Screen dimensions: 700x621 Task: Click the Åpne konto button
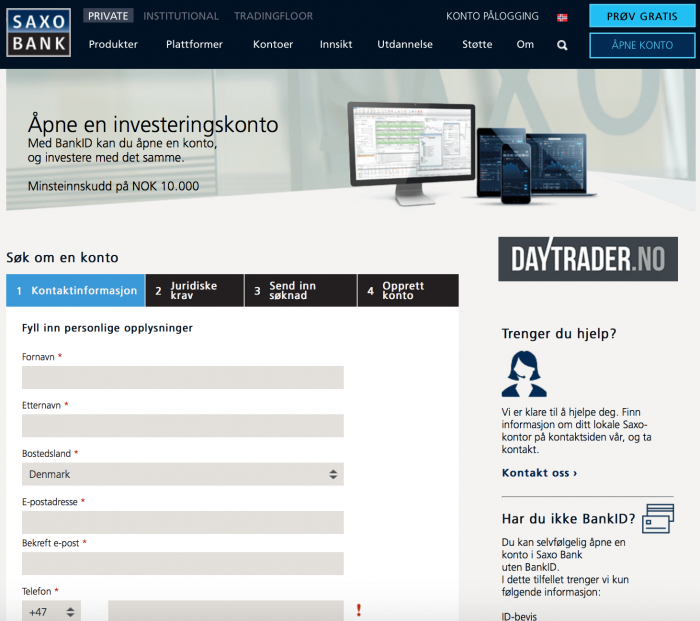[x=642, y=45]
